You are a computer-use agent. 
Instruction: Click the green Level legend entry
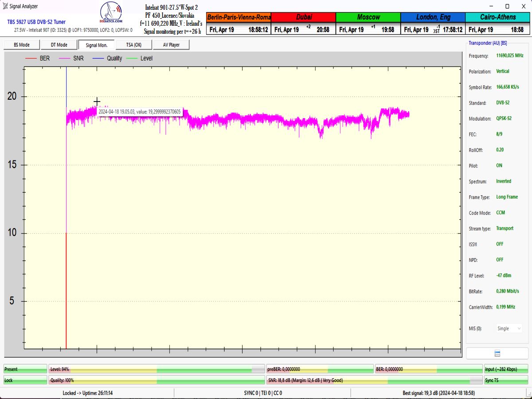(140, 59)
